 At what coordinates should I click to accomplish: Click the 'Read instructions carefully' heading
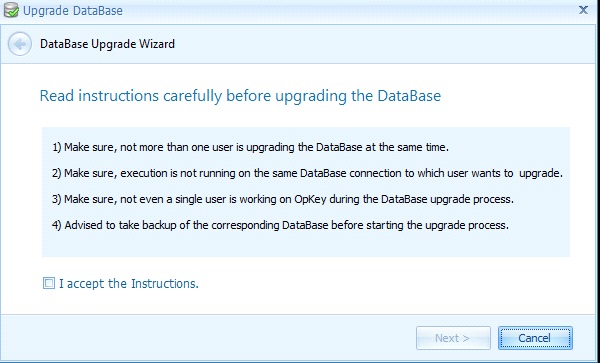coord(240,96)
